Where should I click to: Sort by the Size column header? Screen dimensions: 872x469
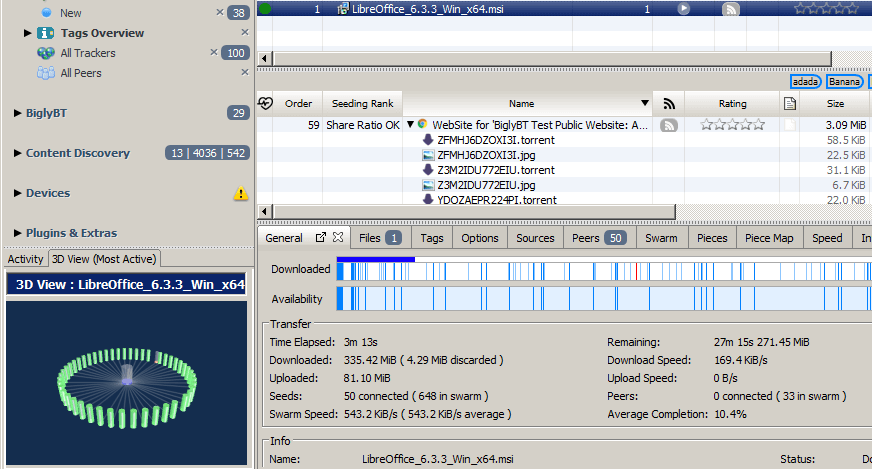pos(835,103)
